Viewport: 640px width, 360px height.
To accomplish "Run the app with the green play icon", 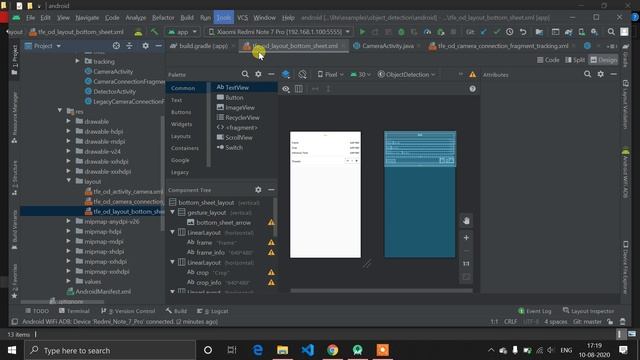I will click(x=362, y=32).
